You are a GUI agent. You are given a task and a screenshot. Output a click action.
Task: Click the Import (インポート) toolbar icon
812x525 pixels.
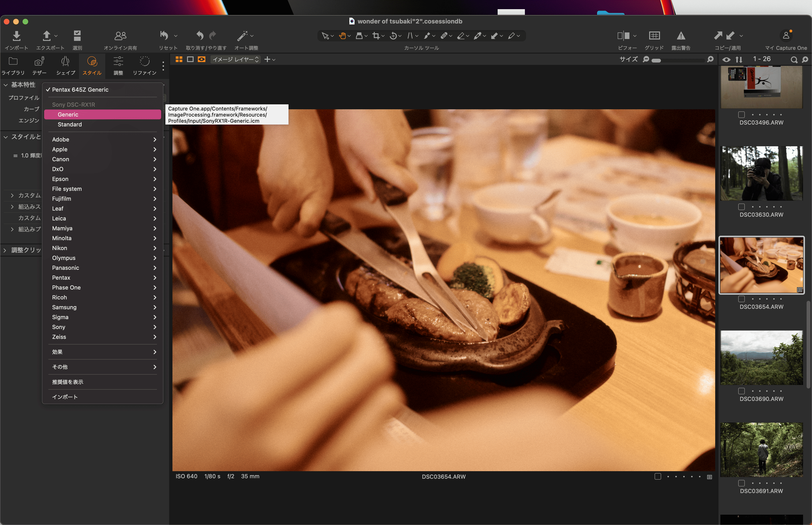click(16, 36)
